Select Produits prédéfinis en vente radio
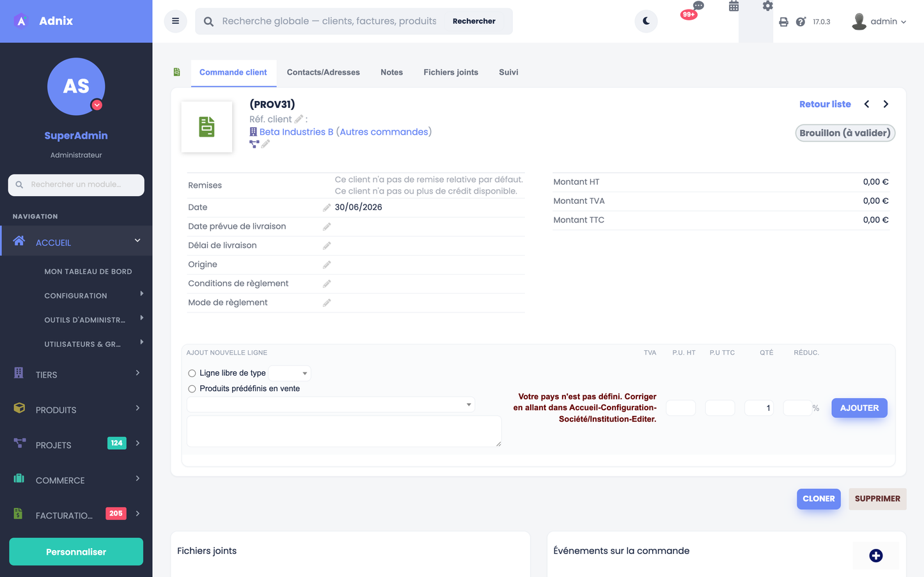Image resolution: width=924 pixels, height=577 pixels. [192, 389]
